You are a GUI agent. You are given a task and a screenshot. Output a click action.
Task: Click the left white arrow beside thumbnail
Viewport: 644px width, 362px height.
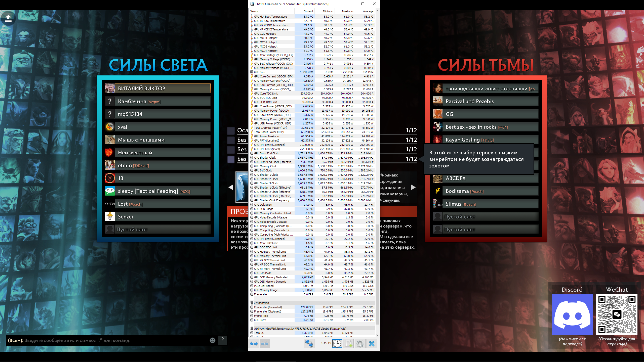(231, 187)
